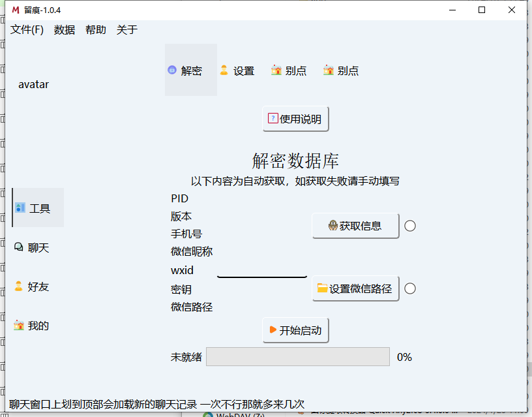This screenshot has width=532, height=417.
Task: Open the 文件(F) menu
Action: (27, 29)
